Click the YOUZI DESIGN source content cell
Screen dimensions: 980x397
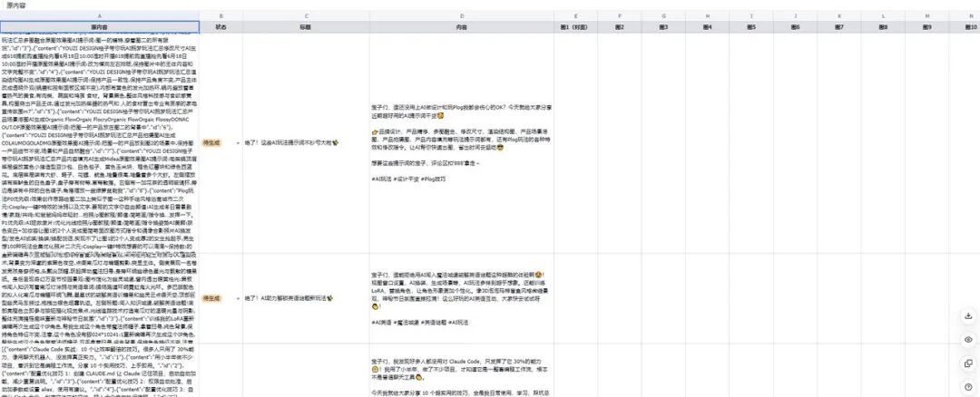(100, 143)
